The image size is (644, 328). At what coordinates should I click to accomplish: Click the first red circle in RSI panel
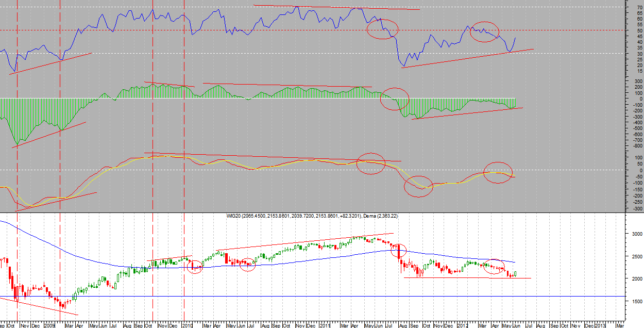click(383, 29)
